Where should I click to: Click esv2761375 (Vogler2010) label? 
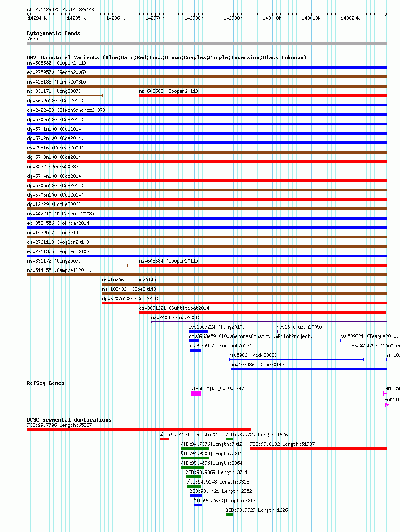[x=58, y=252]
